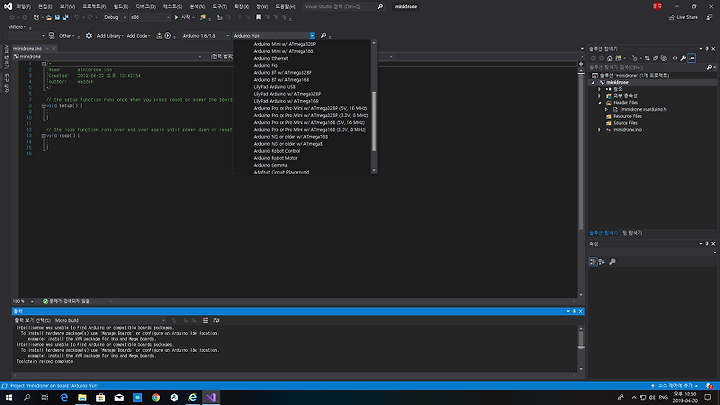Click the Add to Source Control status bar button

[675, 386]
